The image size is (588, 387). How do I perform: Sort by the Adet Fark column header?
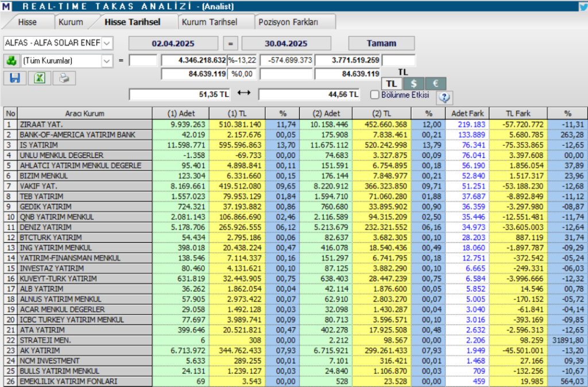pyautogui.click(x=467, y=113)
